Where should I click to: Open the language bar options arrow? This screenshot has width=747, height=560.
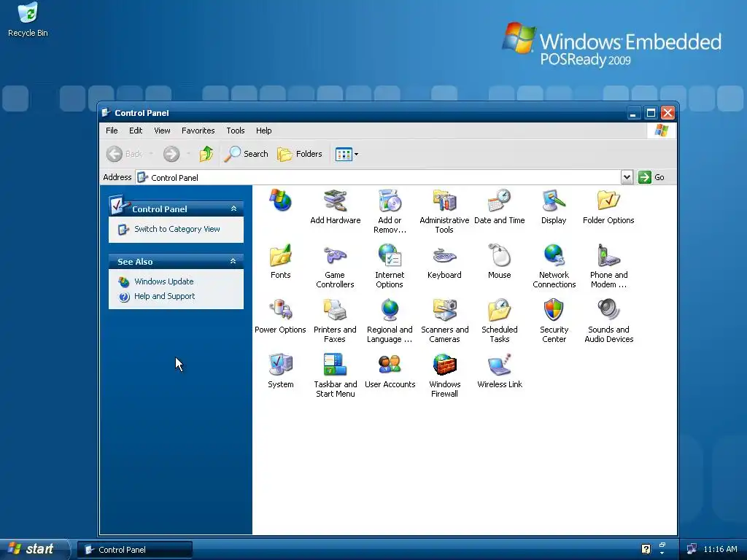[x=662, y=553]
